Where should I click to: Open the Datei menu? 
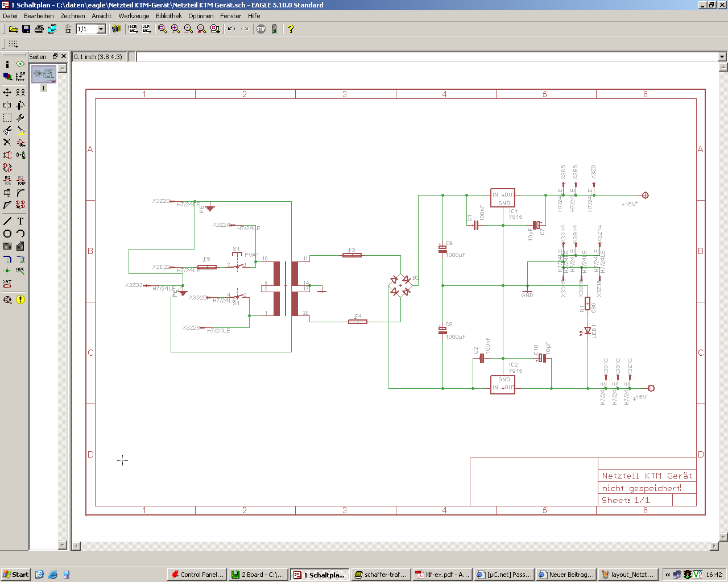10,16
